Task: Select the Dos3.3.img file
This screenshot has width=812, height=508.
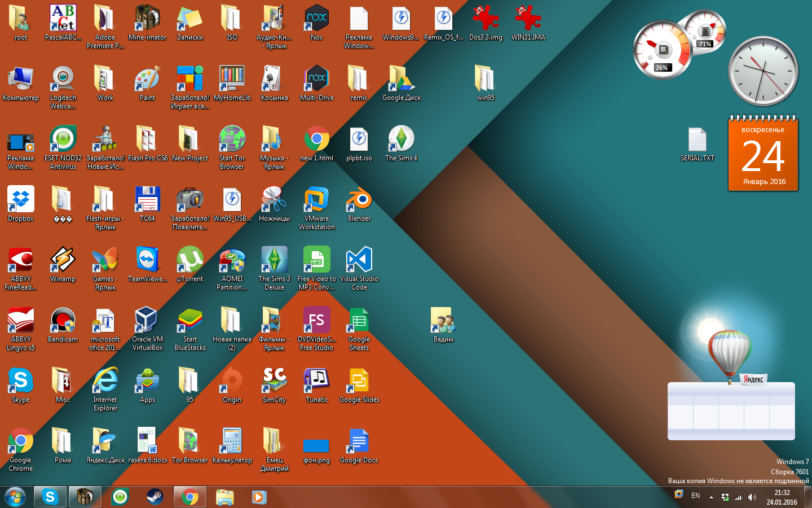Action: pyautogui.click(x=486, y=23)
